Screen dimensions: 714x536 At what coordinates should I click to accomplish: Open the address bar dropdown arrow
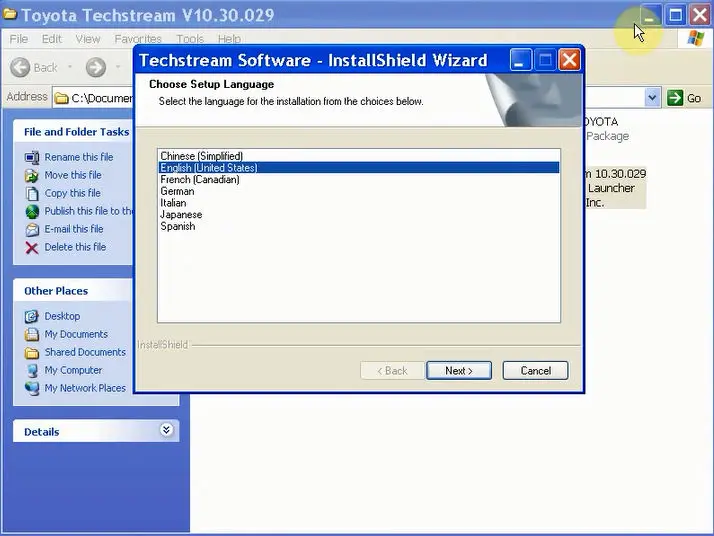[x=652, y=98]
